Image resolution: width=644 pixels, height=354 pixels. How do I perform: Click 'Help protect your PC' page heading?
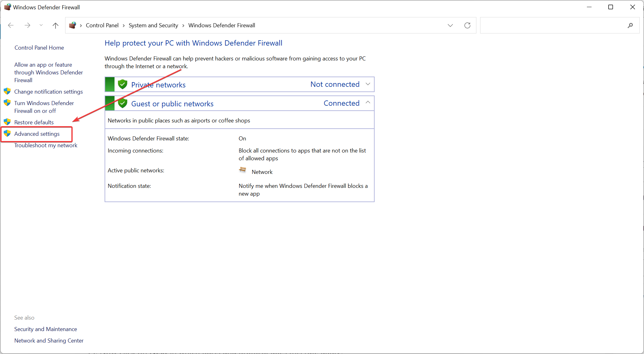coord(193,43)
